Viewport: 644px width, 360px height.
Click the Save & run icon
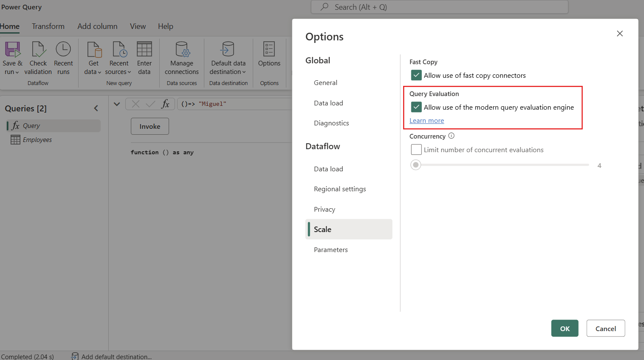tap(12, 50)
